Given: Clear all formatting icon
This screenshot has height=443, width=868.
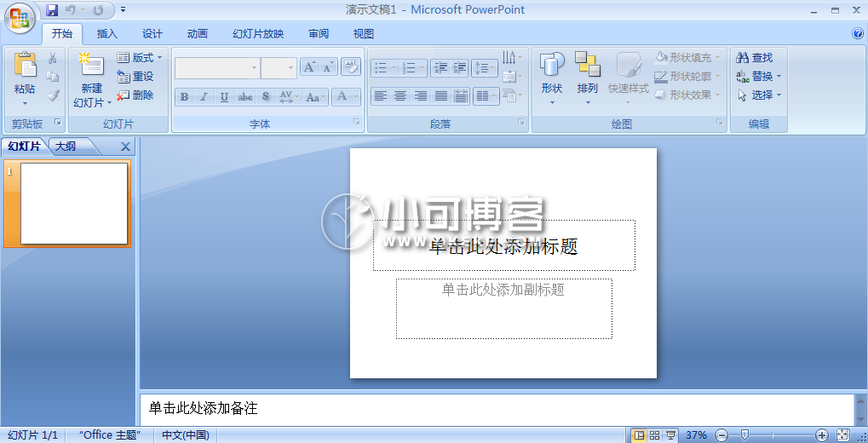Looking at the screenshot, I should tap(350, 66).
